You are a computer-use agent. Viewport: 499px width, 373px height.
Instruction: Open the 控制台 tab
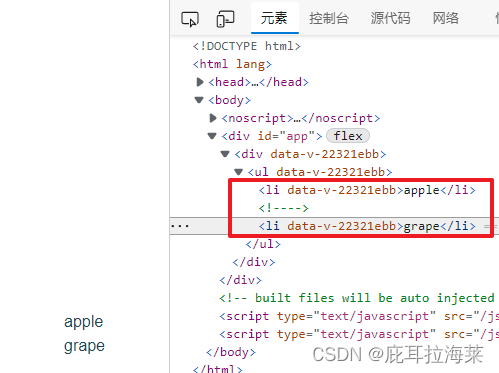coord(329,18)
